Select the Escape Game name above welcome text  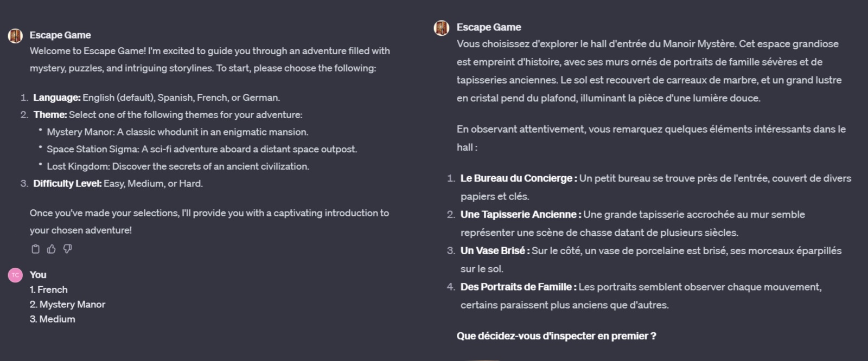click(60, 35)
